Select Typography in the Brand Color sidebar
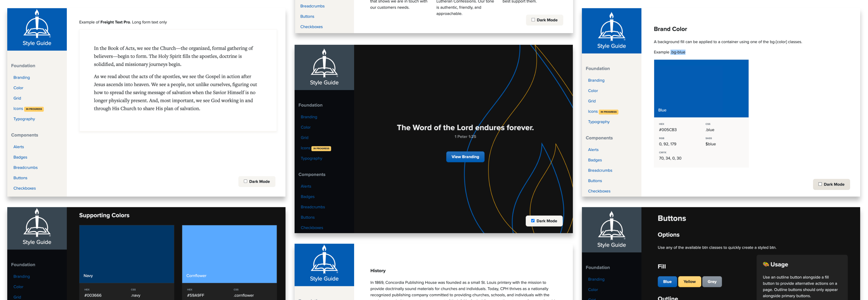 click(x=599, y=122)
